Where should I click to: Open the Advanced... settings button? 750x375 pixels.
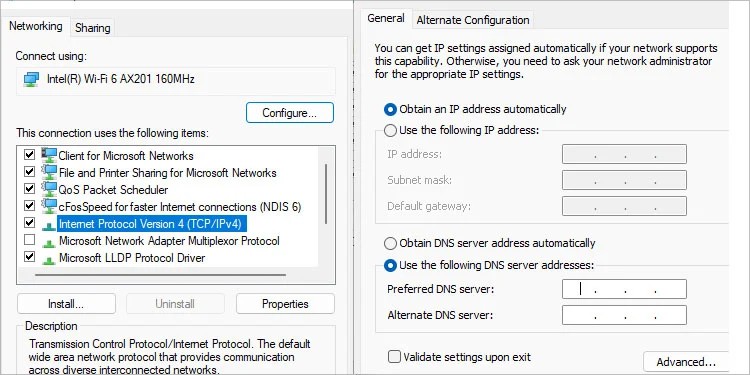coord(686,362)
